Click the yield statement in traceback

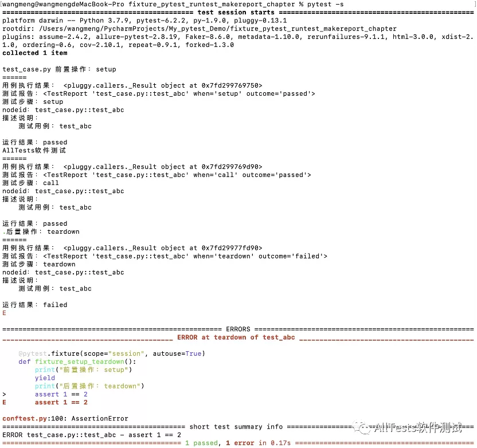(x=45, y=378)
